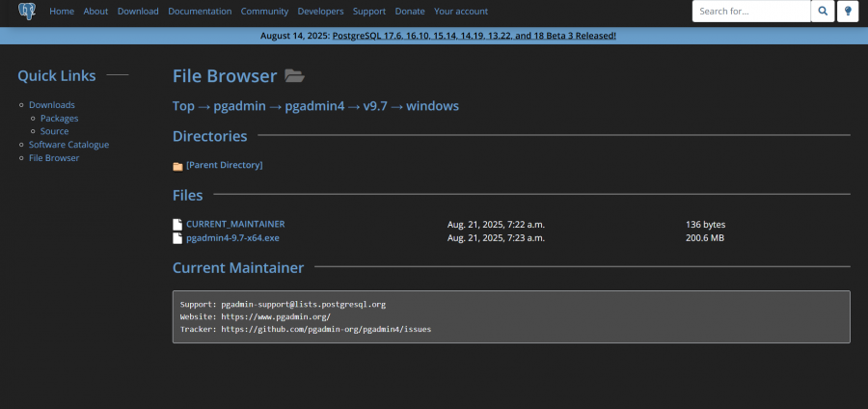Click the search magnifier button
The width and height of the screenshot is (868, 409).
point(823,11)
